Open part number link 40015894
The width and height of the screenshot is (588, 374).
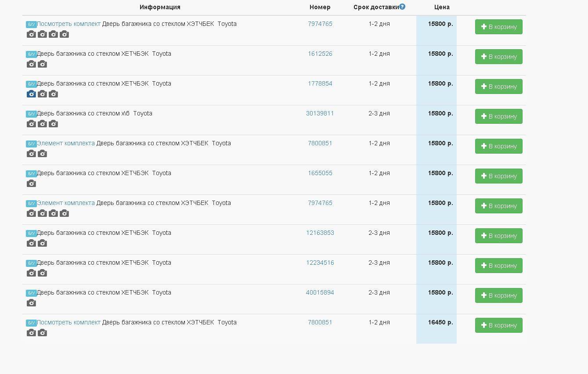[320, 292]
